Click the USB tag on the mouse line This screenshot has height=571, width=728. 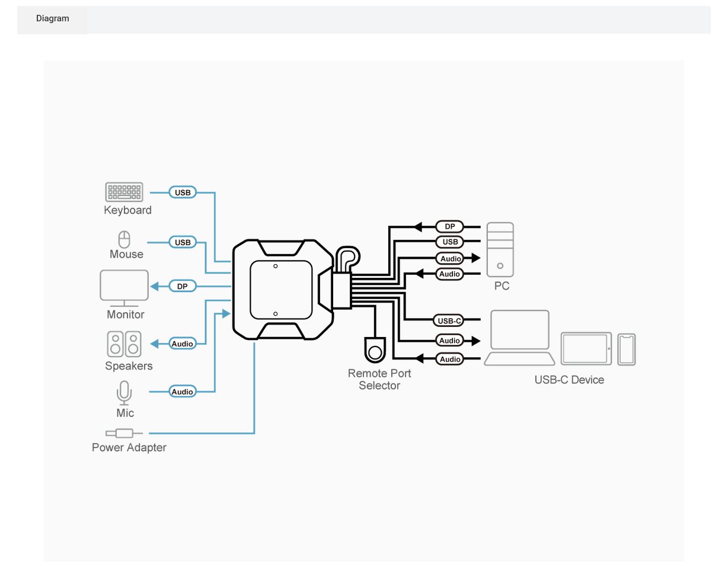point(183,242)
